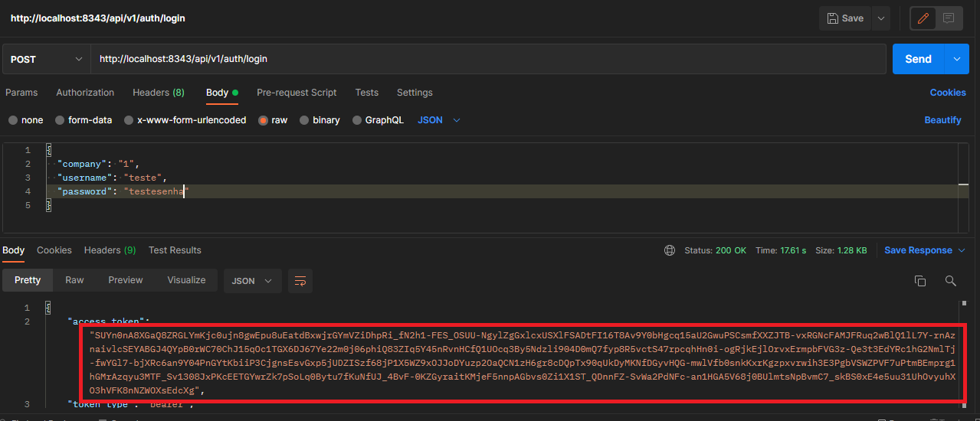
Task: Expand the Send button dropdown arrow
Action: click(x=957, y=59)
